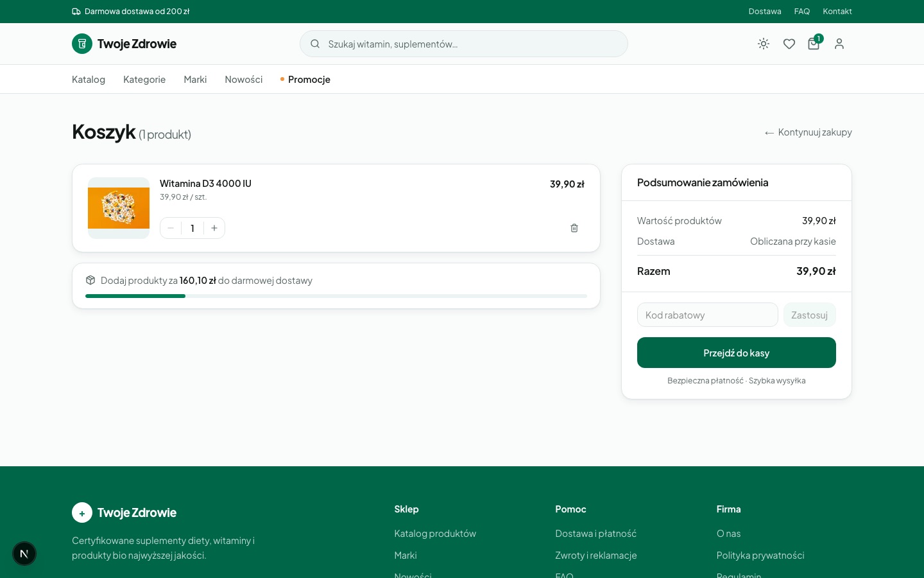Screen dimensions: 924x578
Task: Click the Razem total label
Action: pyautogui.click(x=654, y=271)
